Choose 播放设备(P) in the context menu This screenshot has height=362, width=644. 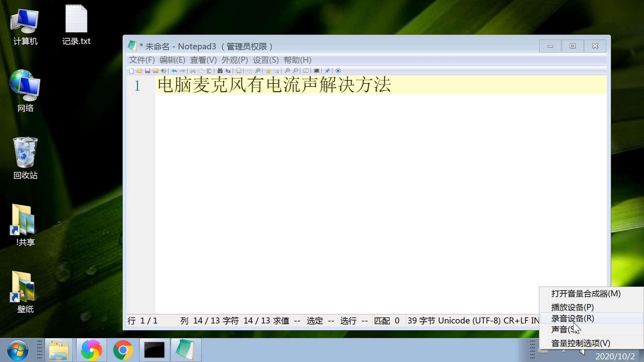click(591, 307)
